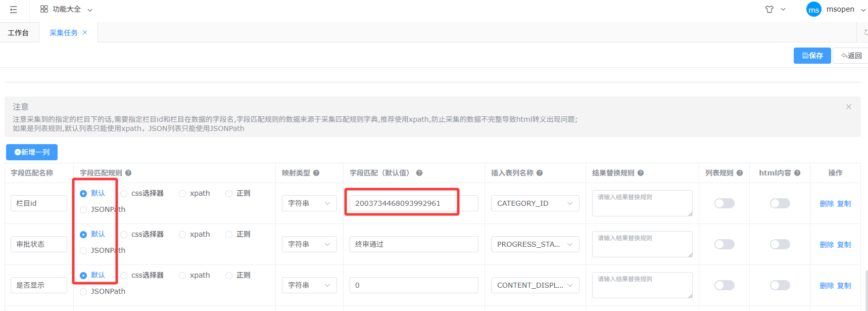Image resolution: width=868 pixels, height=311 pixels.
Task: Click the 终审通过 default value field
Action: click(413, 244)
